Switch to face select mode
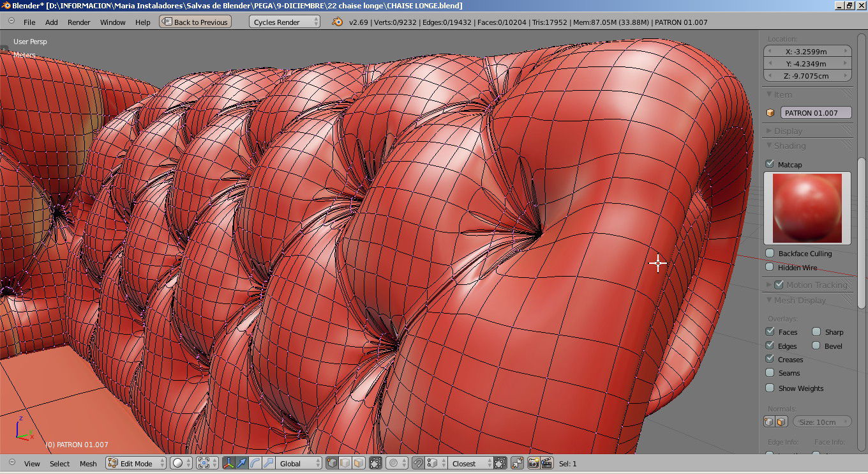 [359, 463]
